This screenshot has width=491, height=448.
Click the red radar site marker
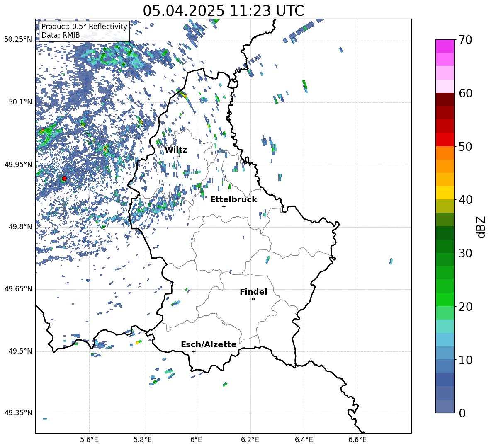(64, 179)
